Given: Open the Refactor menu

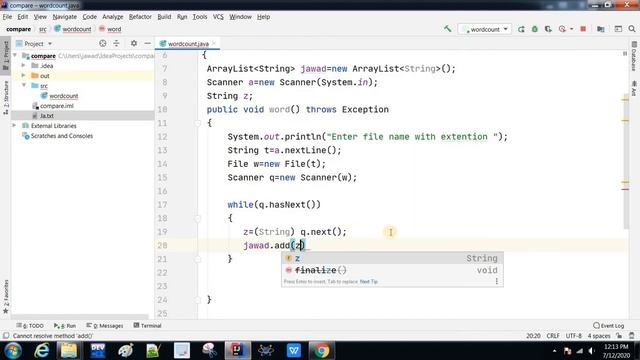Looking at the screenshot, I should pos(140,17).
